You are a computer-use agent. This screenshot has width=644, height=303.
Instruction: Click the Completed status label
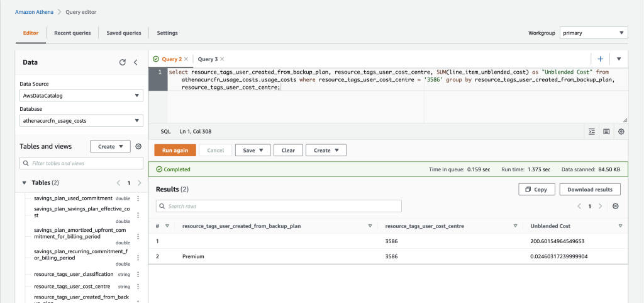pyautogui.click(x=174, y=169)
